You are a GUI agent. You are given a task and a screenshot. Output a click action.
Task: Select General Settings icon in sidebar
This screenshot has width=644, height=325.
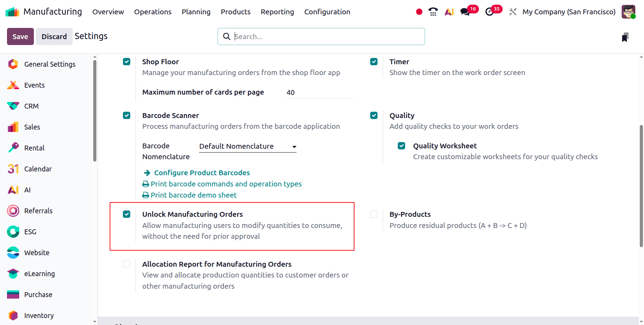coord(13,64)
